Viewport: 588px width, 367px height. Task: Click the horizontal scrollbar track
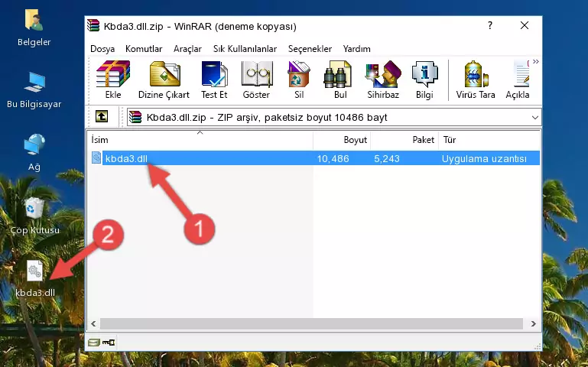[311, 323]
